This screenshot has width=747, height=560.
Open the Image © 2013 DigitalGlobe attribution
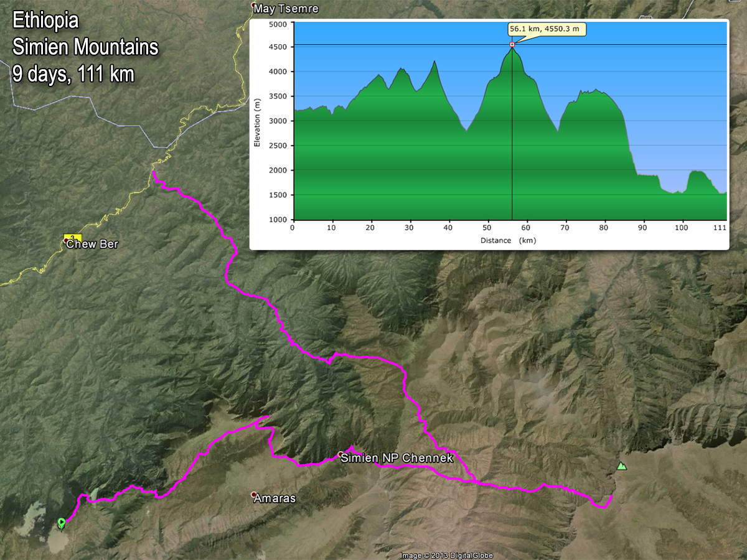pyautogui.click(x=447, y=555)
